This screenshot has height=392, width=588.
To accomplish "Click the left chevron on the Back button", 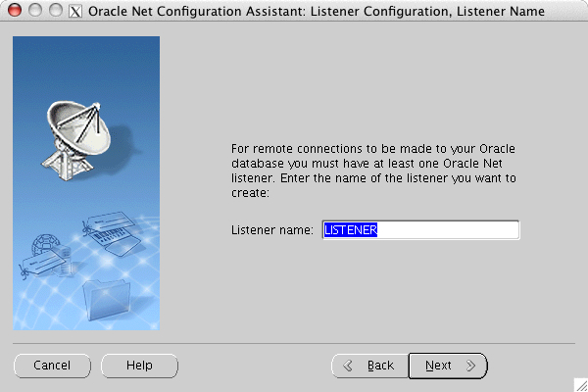I will pos(349,366).
